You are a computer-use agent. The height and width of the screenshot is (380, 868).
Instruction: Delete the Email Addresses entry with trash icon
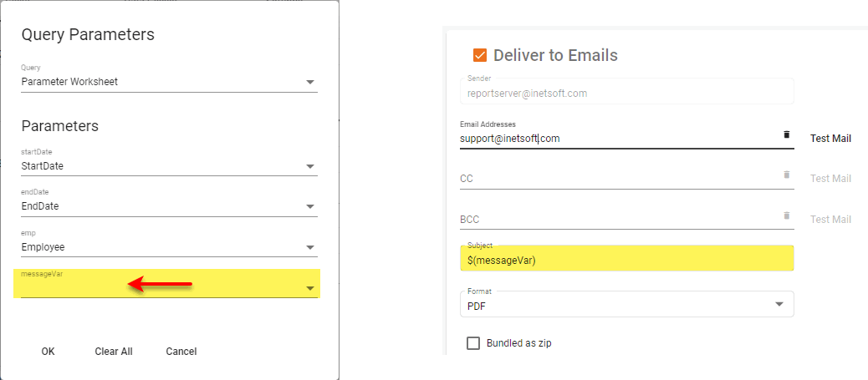coord(786,134)
